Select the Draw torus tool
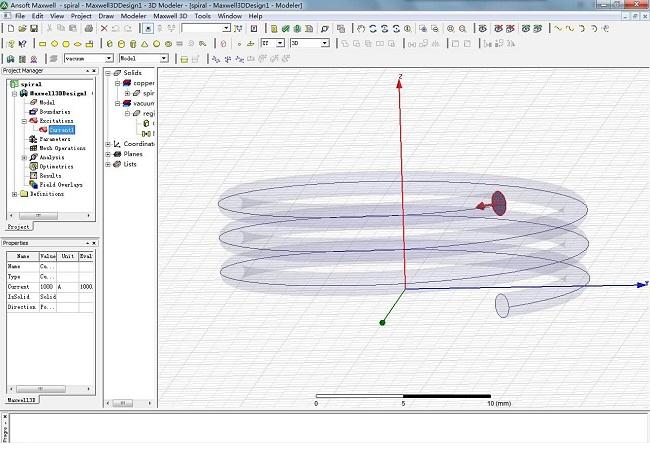 click(168, 44)
